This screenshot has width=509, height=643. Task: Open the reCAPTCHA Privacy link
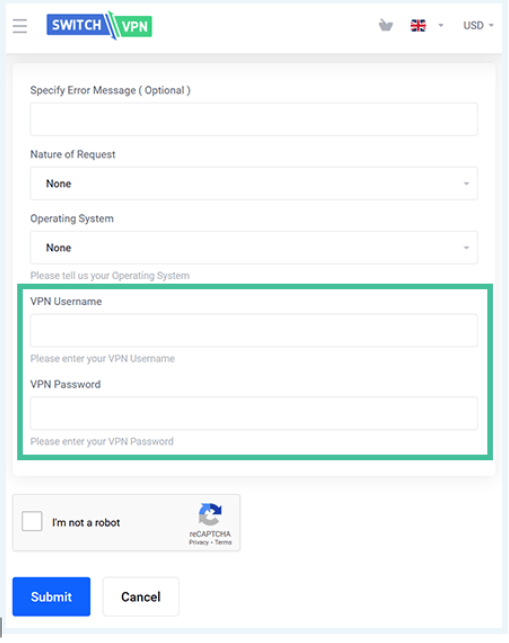click(199, 542)
